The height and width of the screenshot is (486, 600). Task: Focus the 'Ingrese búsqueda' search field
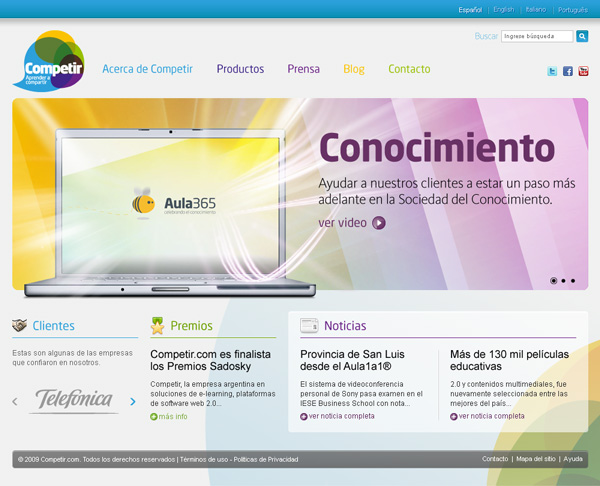click(537, 36)
